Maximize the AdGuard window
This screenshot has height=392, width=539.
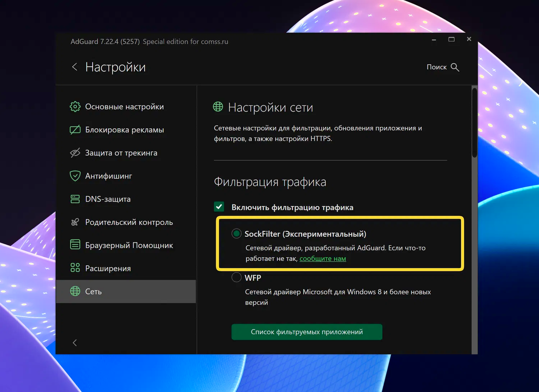[451, 40]
